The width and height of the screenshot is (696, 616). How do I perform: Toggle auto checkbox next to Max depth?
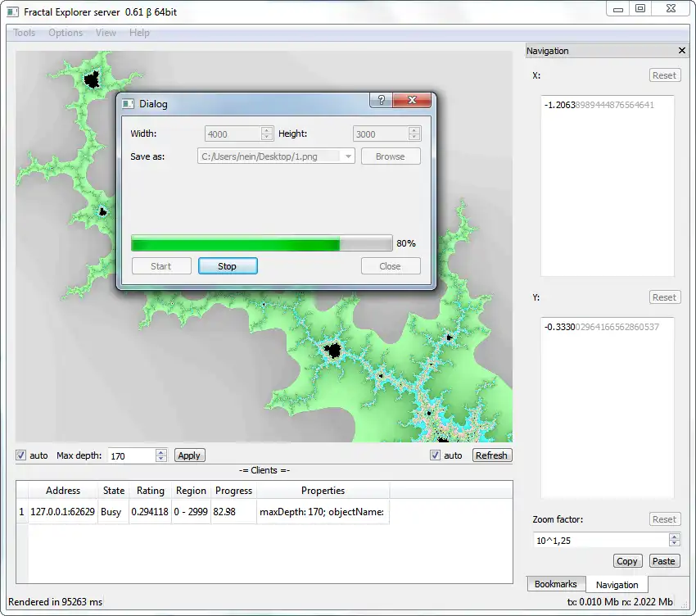pos(20,455)
